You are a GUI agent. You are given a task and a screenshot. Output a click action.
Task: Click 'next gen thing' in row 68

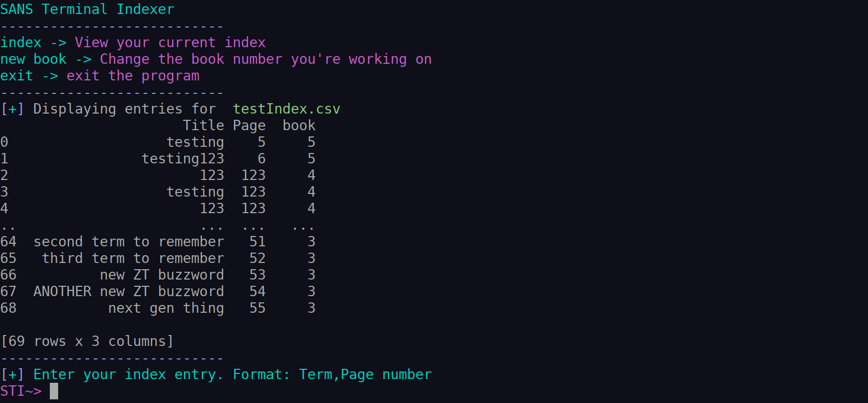click(x=166, y=309)
